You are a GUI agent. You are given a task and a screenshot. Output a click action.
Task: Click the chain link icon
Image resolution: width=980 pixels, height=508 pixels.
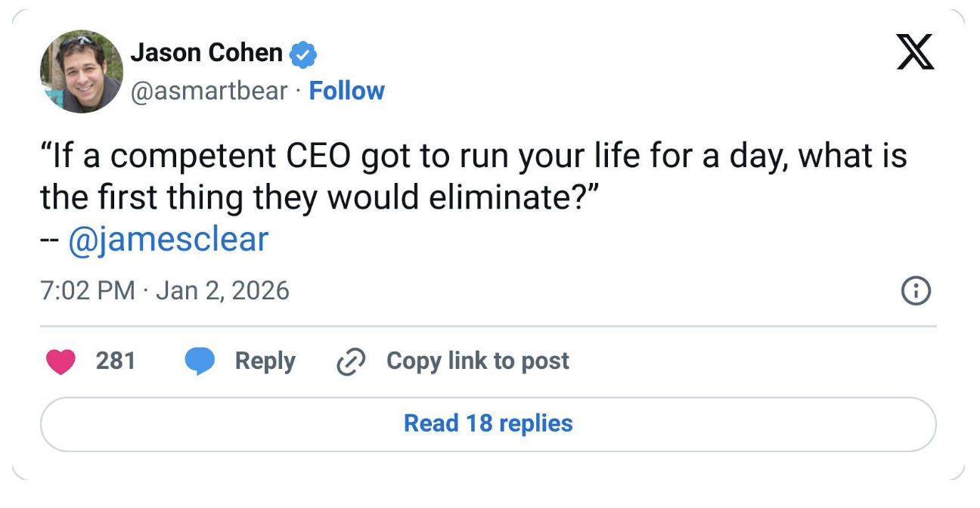350,362
